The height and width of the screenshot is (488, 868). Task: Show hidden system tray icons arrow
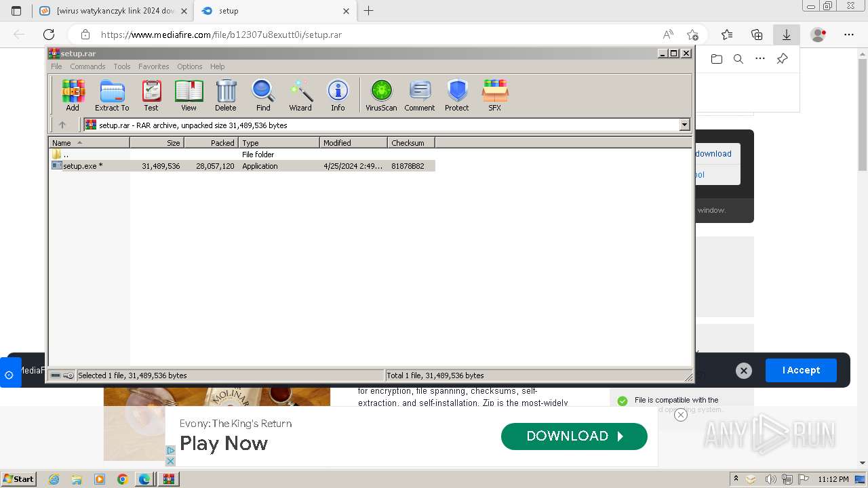tap(736, 479)
